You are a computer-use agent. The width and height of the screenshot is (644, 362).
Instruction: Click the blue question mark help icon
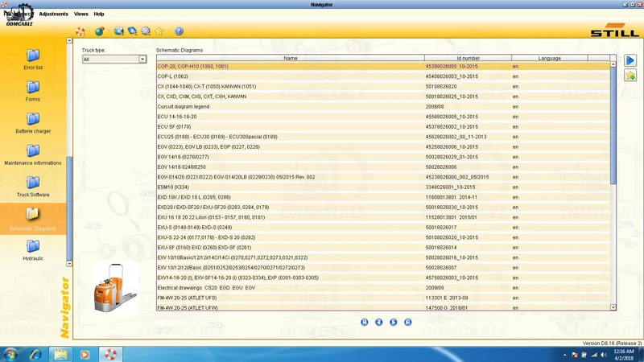pos(179,31)
